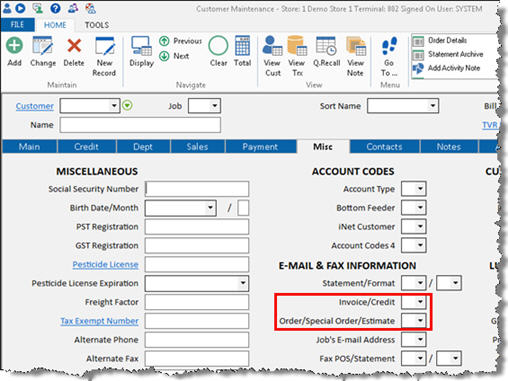The height and width of the screenshot is (381, 508).
Task: Click the PST Registration field
Action: coord(197,227)
